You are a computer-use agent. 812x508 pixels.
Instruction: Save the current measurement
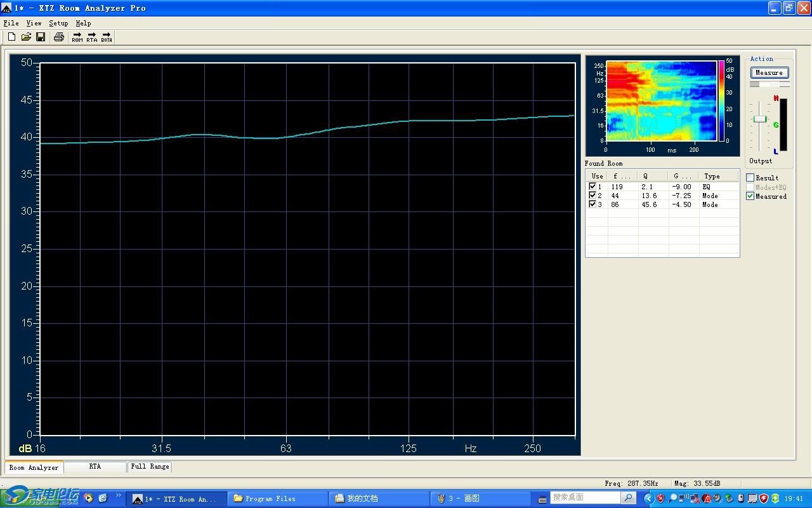pos(41,37)
